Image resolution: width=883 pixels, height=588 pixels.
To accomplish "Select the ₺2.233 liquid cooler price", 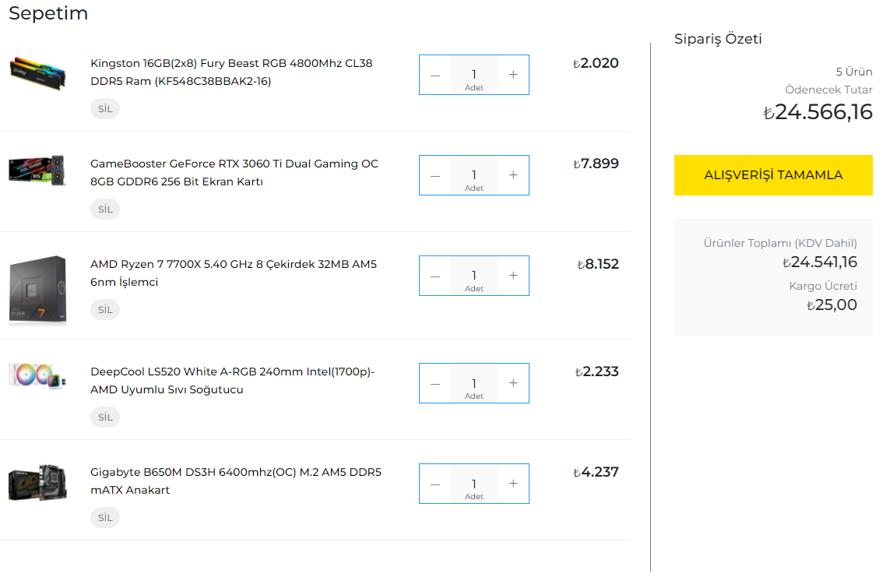I will coord(597,371).
